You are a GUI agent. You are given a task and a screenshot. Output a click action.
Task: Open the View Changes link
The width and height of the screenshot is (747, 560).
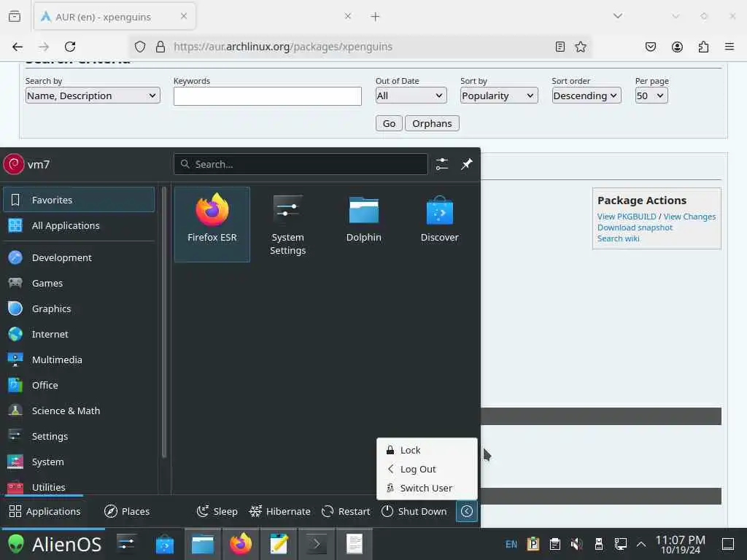pos(689,217)
